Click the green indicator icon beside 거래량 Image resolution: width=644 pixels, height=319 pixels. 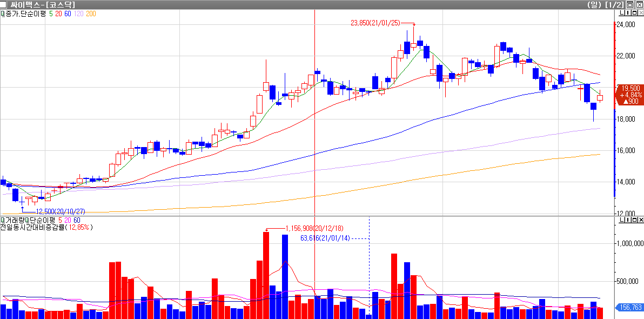[x=3, y=220]
